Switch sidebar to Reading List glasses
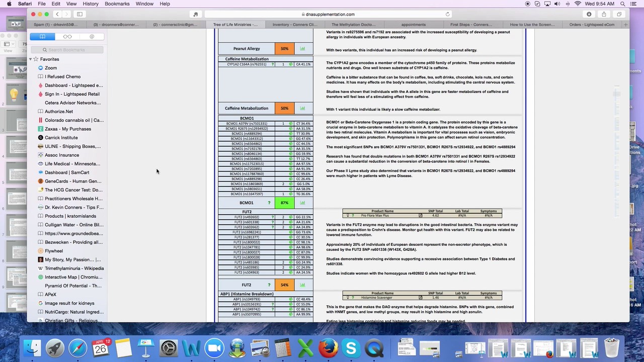644x362 pixels. [67, 36]
